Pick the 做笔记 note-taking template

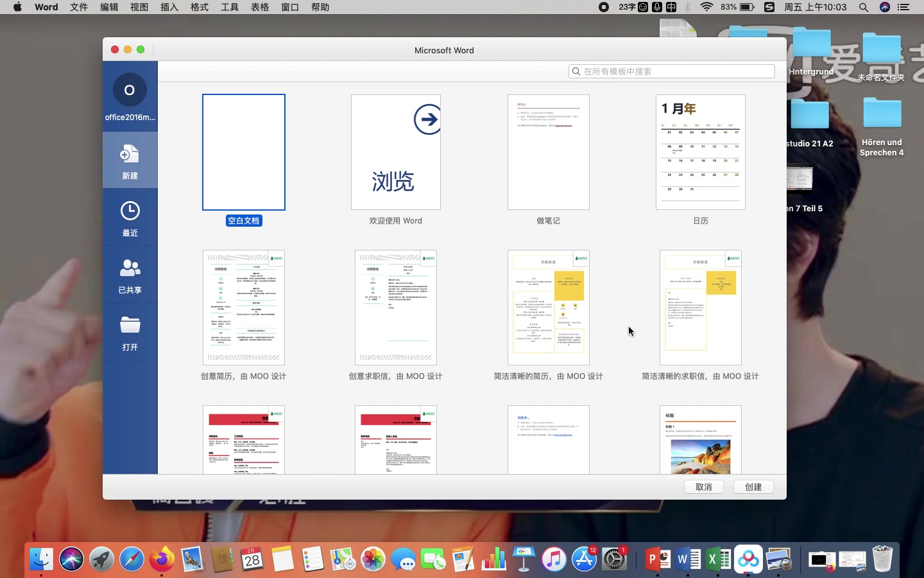coord(549,152)
